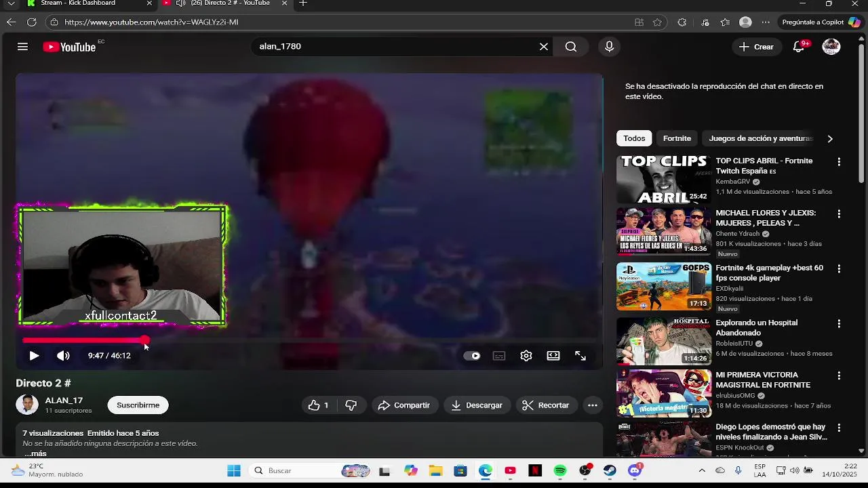Mute the video volume speaker
The image size is (868, 488).
click(x=63, y=356)
